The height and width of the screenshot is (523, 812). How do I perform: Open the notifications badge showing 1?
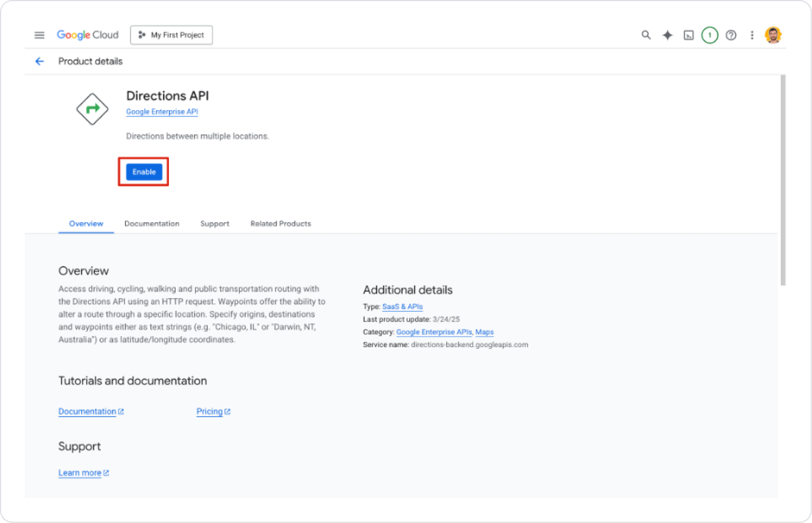pos(709,35)
